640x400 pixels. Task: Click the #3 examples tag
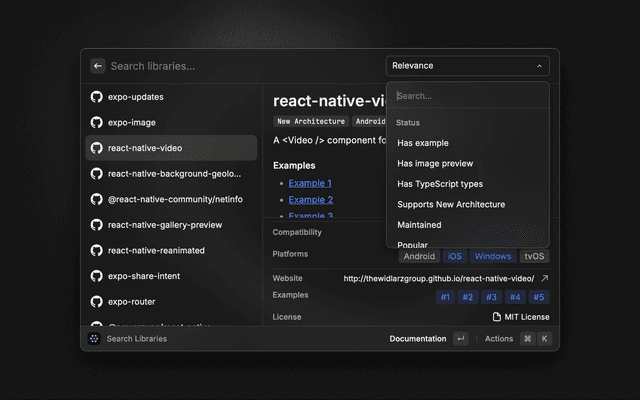[491, 297]
